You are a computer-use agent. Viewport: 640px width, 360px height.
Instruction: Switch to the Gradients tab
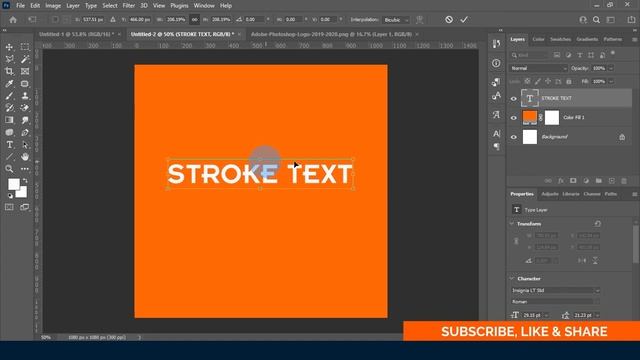coord(587,39)
